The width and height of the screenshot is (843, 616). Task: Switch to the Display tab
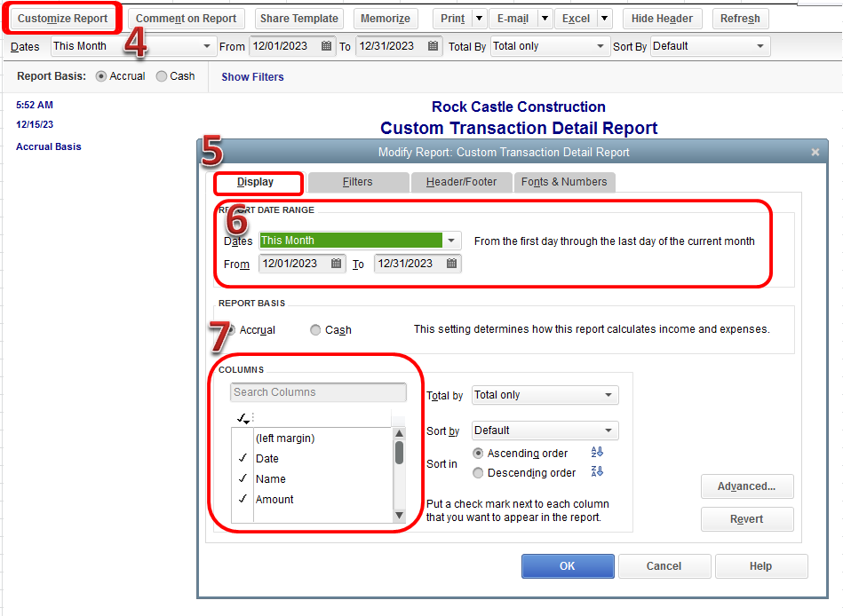pos(255,182)
